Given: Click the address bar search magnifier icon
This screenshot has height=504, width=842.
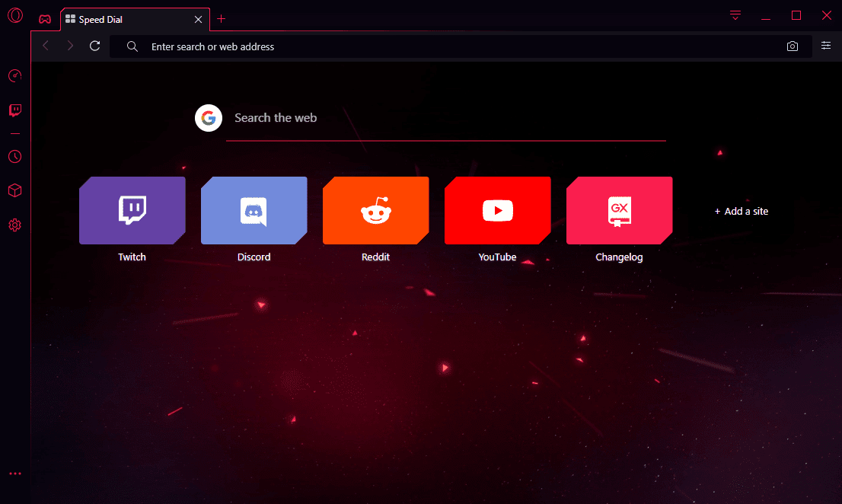Looking at the screenshot, I should [132, 46].
